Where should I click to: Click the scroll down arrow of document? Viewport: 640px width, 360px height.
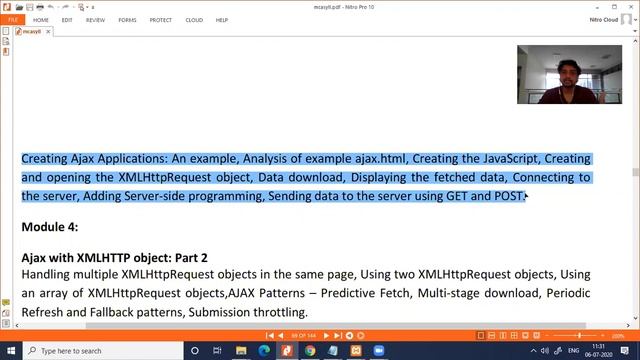click(636, 318)
